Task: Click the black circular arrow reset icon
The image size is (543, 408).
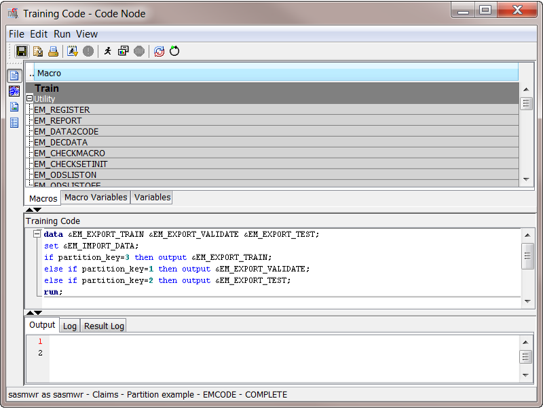Action: [174, 51]
